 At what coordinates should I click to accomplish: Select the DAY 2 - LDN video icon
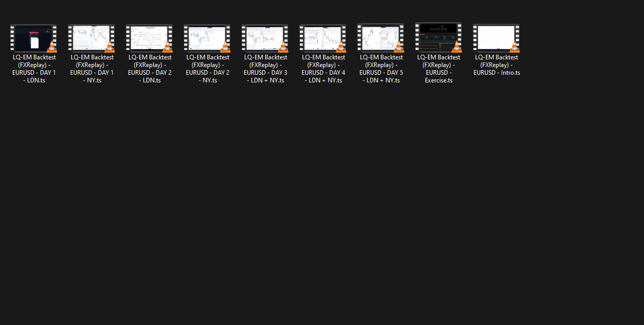(x=149, y=38)
